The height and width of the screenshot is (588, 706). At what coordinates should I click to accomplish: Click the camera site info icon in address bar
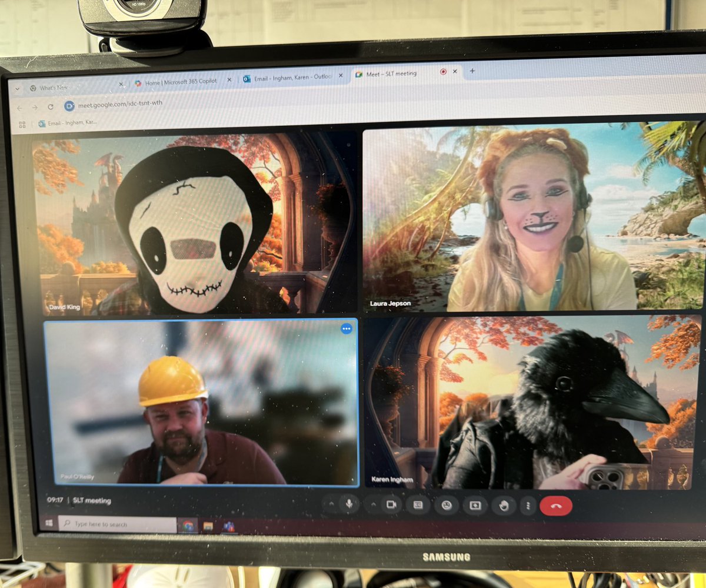[69, 105]
